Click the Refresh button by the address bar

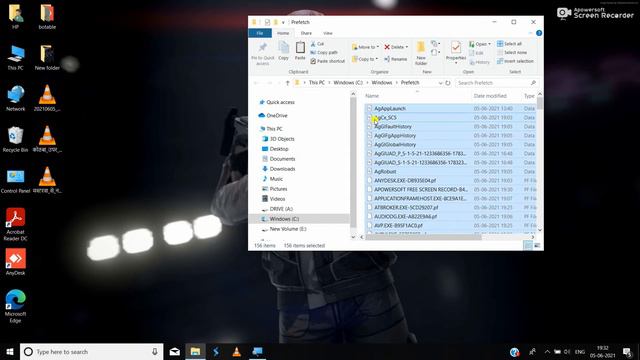pos(448,83)
